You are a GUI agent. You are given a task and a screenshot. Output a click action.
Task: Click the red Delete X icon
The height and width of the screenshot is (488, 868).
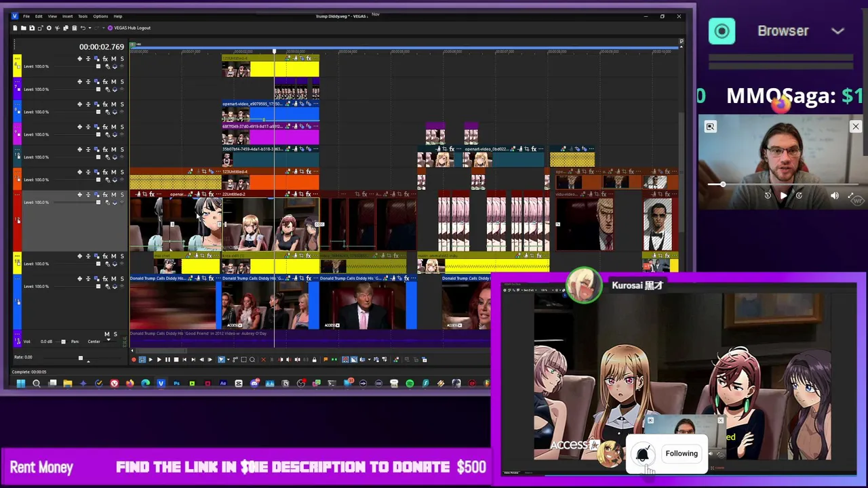(x=264, y=359)
